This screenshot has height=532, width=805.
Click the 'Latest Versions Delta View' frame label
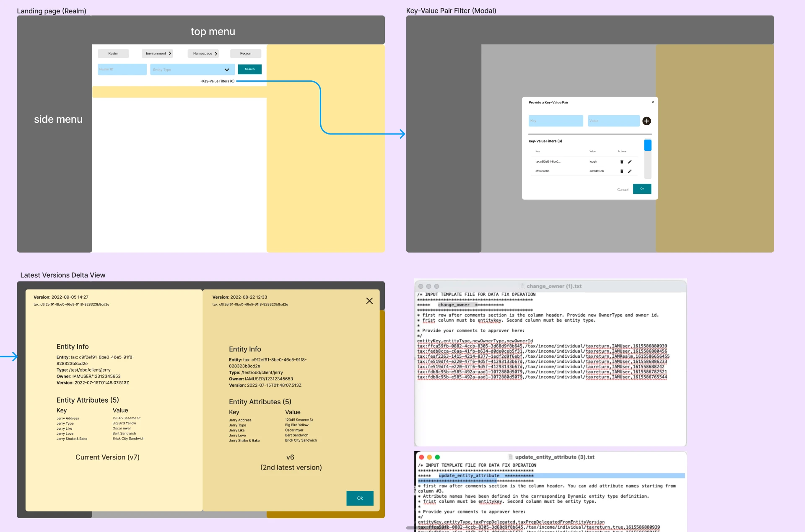coord(63,275)
